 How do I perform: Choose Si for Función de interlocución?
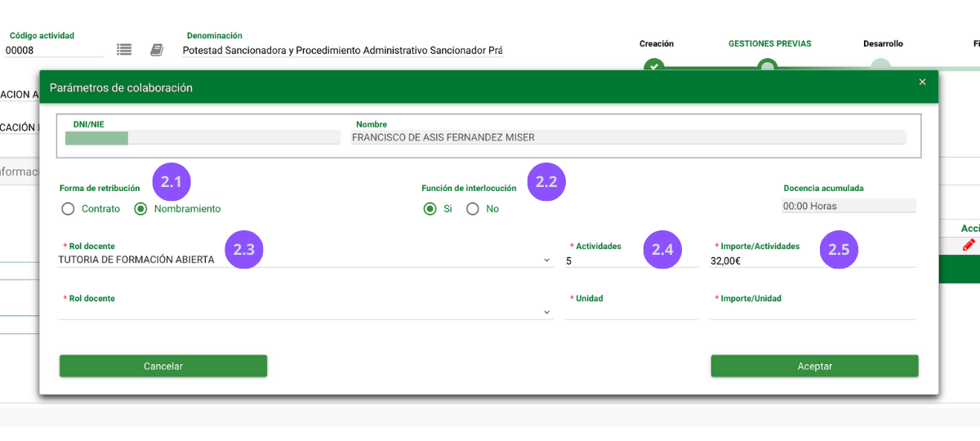430,209
